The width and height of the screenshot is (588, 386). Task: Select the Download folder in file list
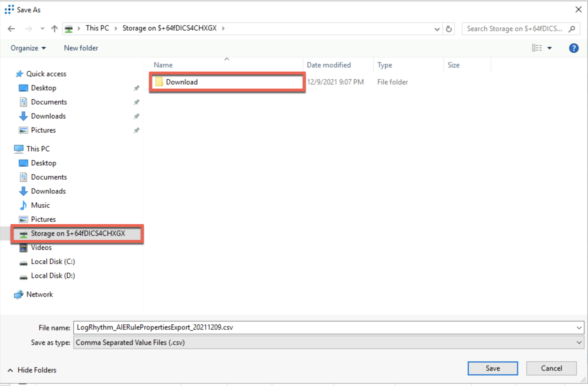pyautogui.click(x=182, y=82)
